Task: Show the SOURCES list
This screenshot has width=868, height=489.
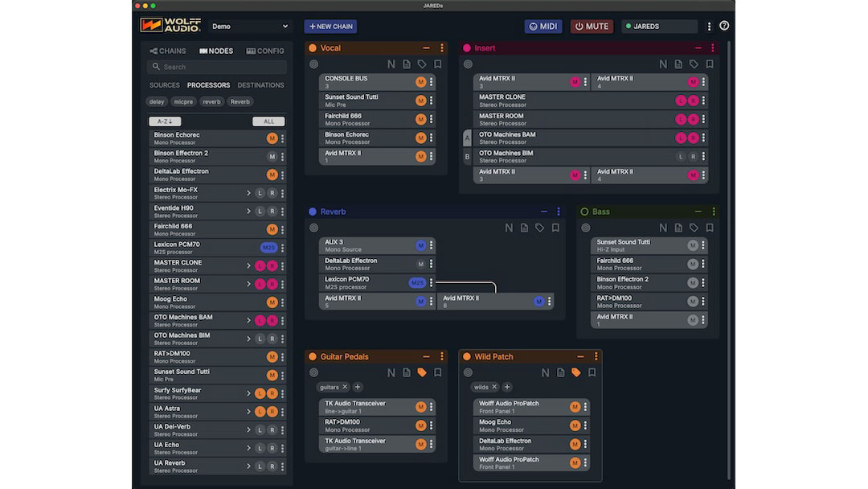Action: coord(165,85)
